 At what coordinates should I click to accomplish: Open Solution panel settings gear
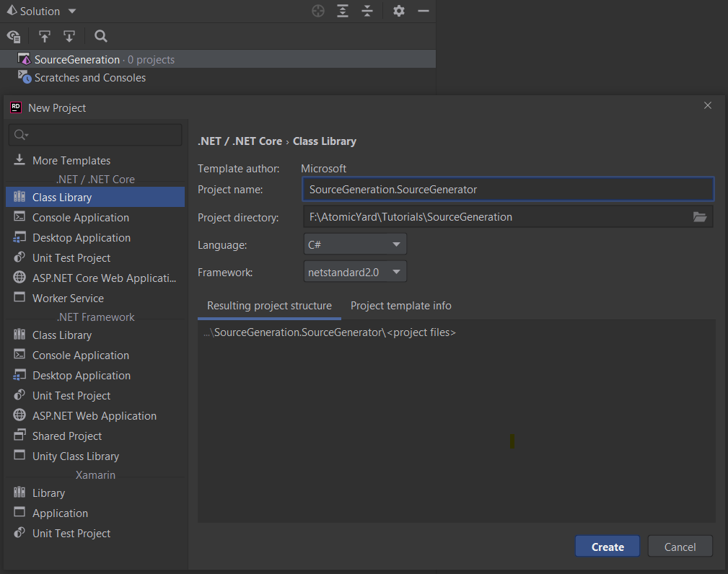(x=399, y=11)
